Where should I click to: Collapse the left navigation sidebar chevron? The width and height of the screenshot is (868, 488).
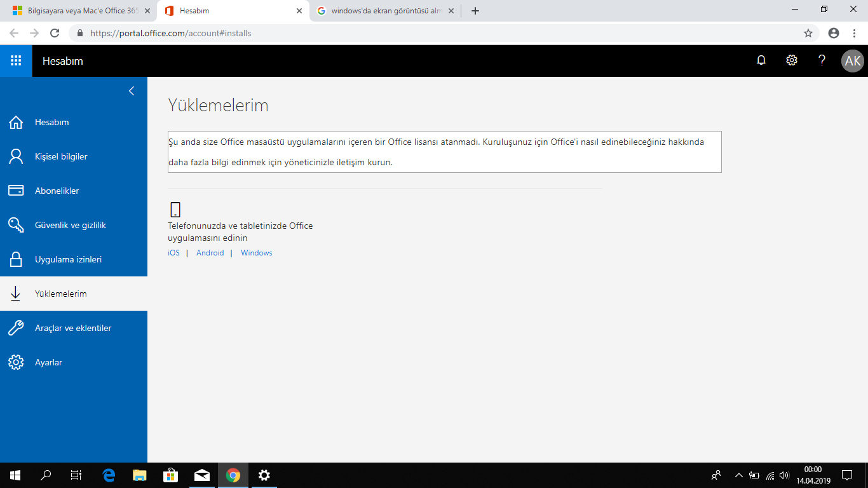click(132, 91)
